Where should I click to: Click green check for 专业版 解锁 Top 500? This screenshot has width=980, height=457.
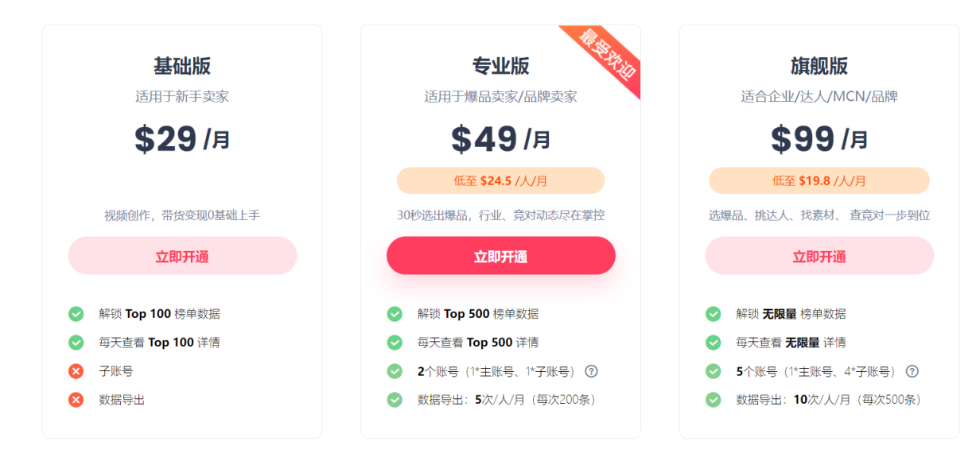pyautogui.click(x=395, y=314)
